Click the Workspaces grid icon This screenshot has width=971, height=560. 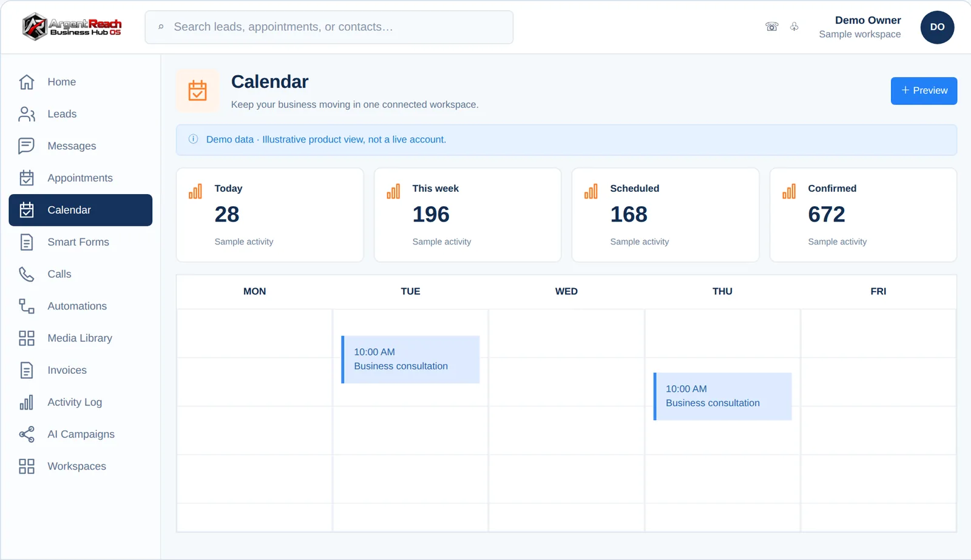pos(27,466)
